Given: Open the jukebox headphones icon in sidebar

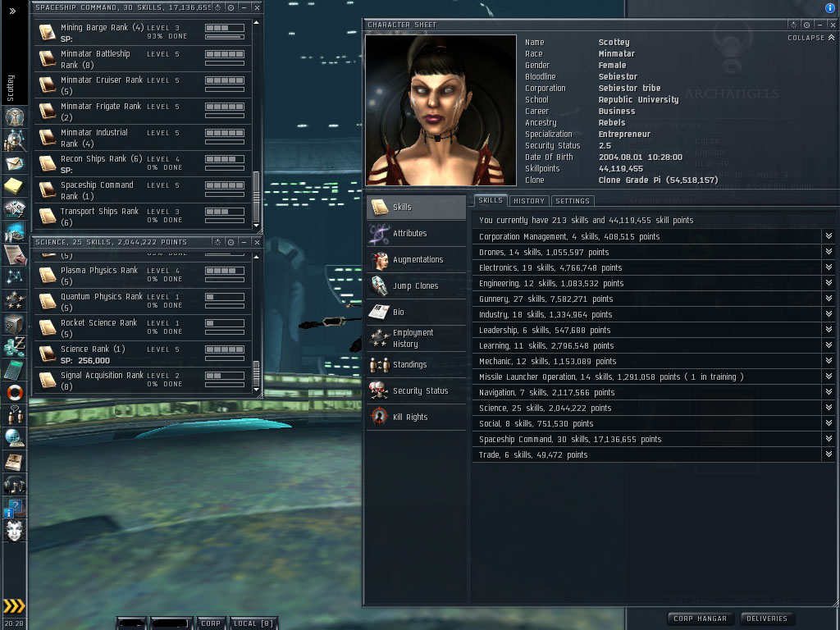Looking at the screenshot, I should point(15,485).
